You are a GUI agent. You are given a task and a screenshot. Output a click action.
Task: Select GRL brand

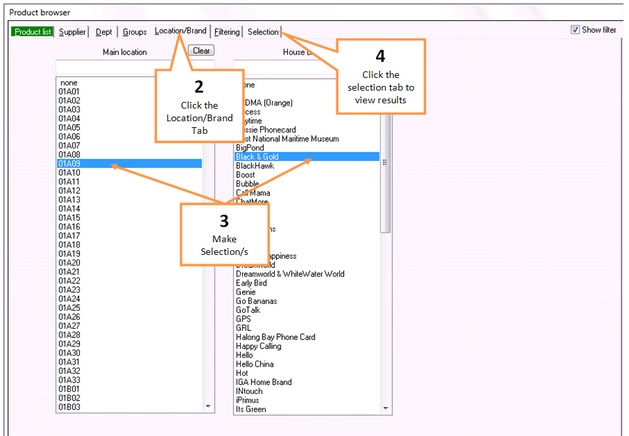(x=307, y=328)
